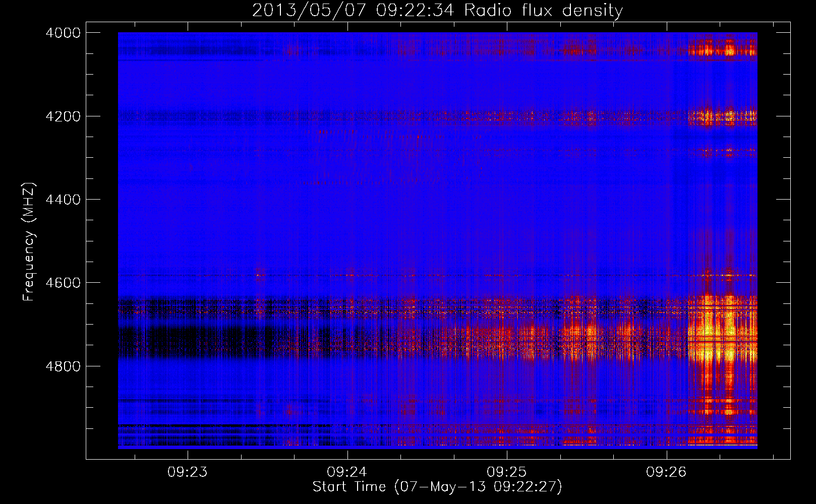
Task: Click the "Frequency (MHZ)" axis label
Action: 29,242
